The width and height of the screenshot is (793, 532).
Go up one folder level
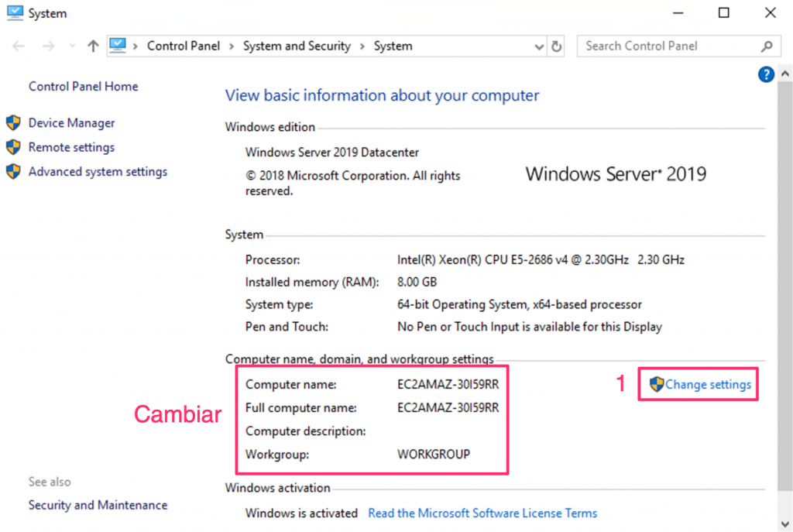pos(93,46)
